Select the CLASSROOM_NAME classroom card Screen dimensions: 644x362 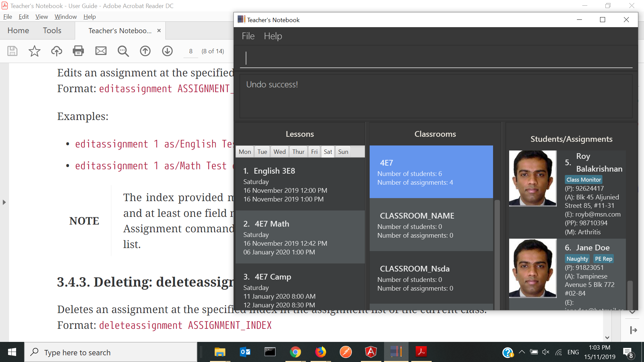coord(431,225)
